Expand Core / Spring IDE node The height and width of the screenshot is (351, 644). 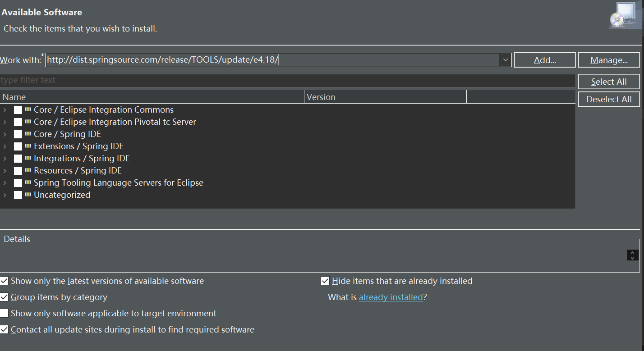pyautogui.click(x=5, y=134)
